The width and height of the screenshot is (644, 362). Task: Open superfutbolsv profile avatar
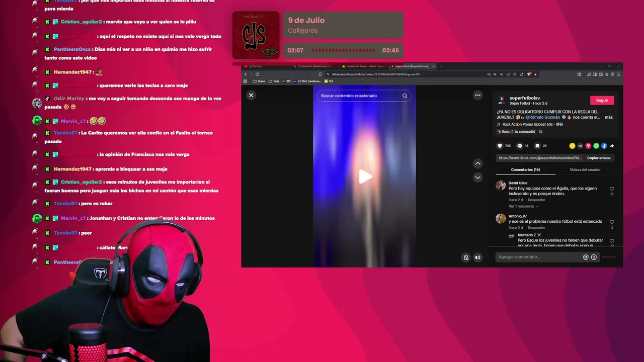click(x=502, y=100)
